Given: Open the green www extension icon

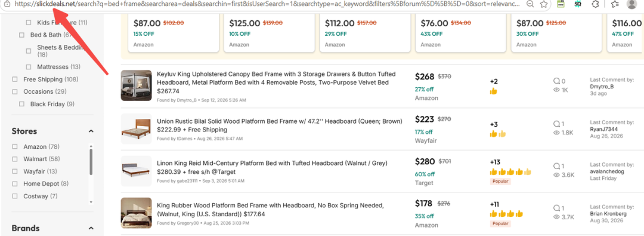Looking at the screenshot, I should (561, 4).
